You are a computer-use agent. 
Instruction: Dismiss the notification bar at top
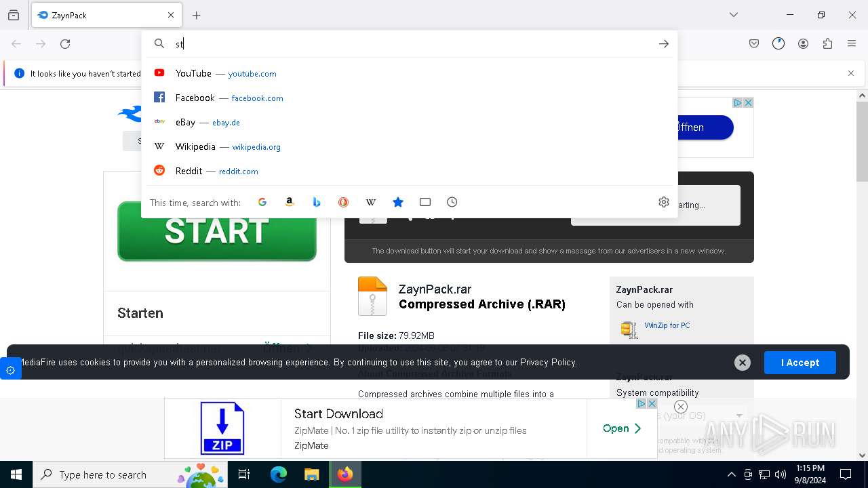(851, 73)
